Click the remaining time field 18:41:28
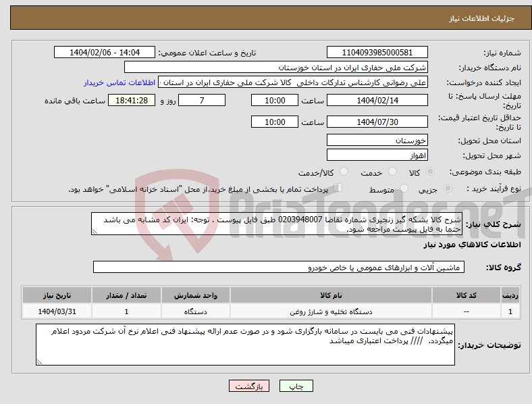This screenshot has height=404, width=532. [132, 101]
